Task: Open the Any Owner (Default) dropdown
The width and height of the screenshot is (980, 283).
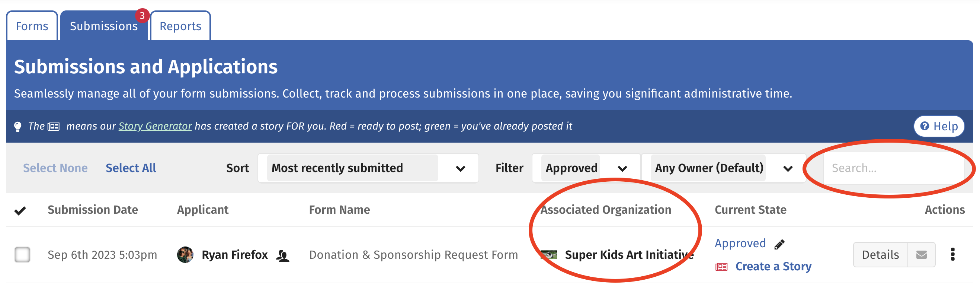Action: 724,168
